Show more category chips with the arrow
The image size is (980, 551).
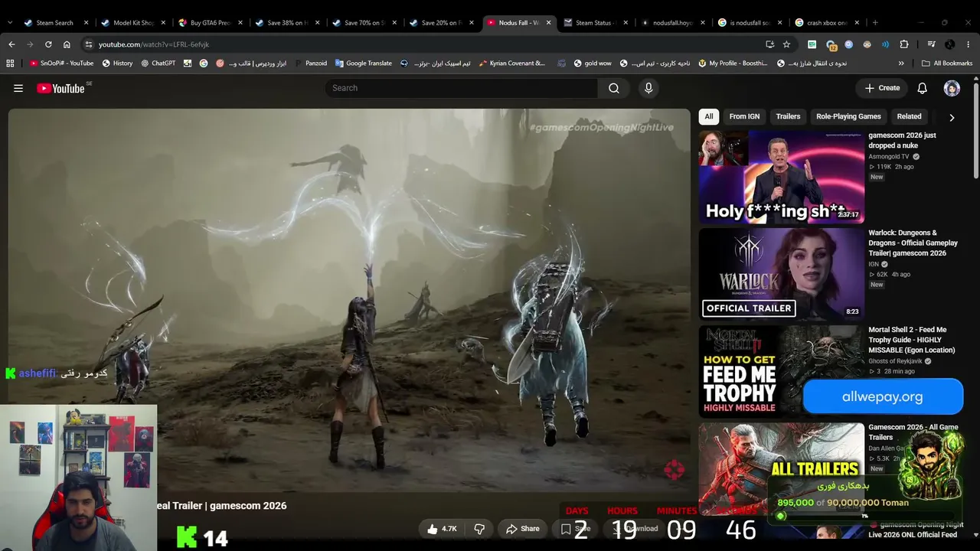point(952,118)
